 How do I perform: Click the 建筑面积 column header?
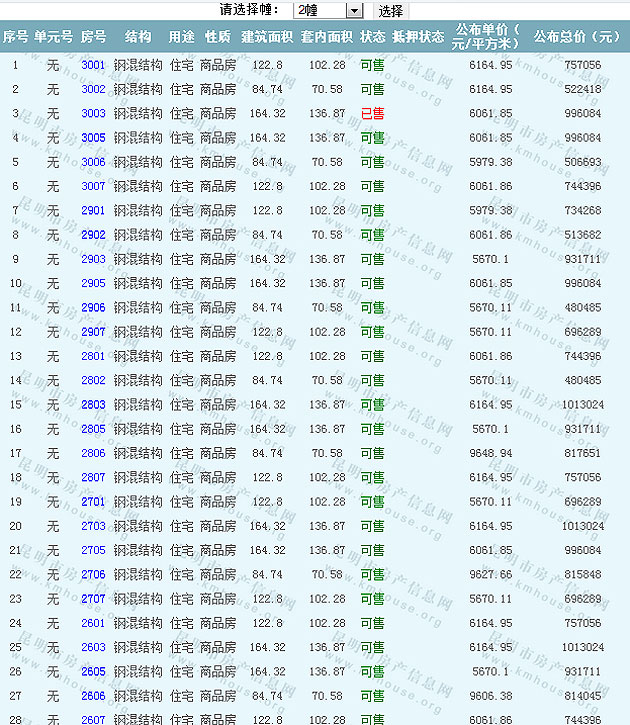pos(267,37)
